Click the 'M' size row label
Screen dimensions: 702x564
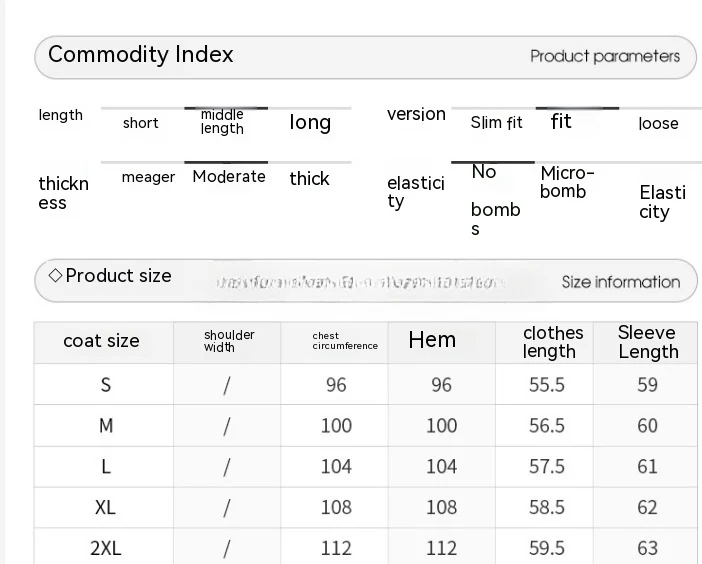click(106, 426)
